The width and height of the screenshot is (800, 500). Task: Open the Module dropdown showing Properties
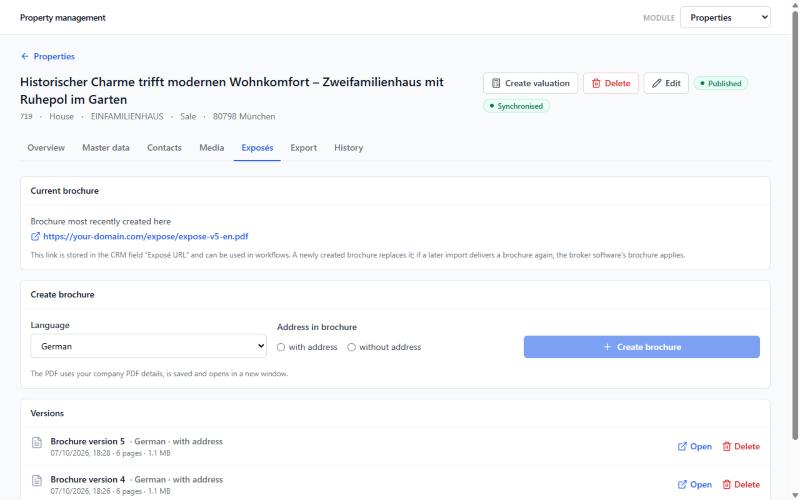point(725,17)
